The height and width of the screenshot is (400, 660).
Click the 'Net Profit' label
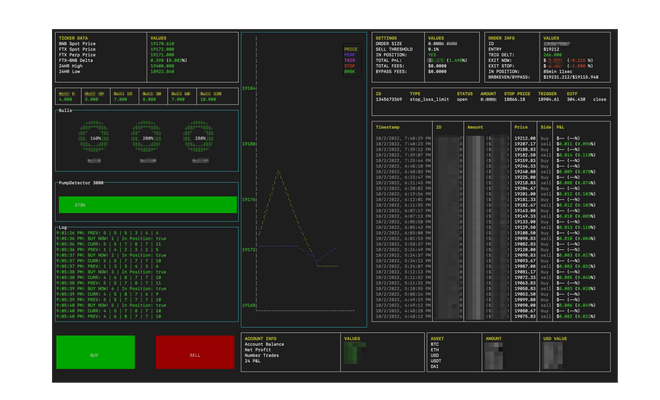pyautogui.click(x=258, y=350)
